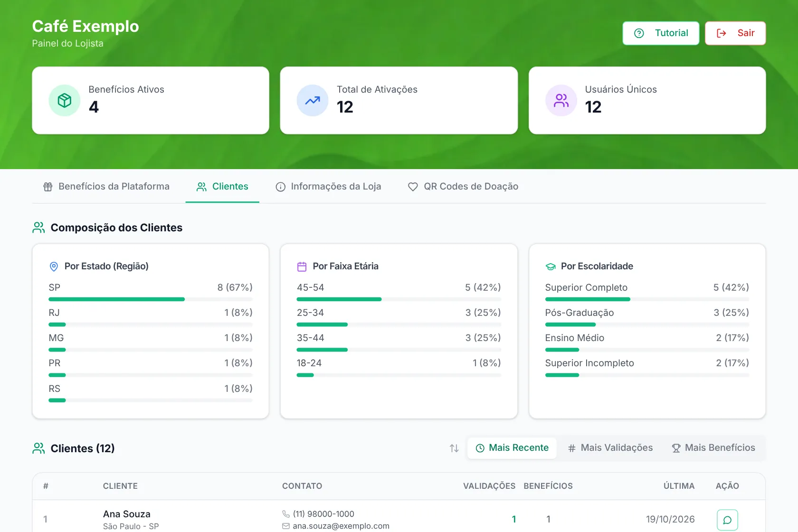Viewport: 798px width, 532px height.
Task: Click the ana.souza@exemplo.com email address
Action: point(341,526)
